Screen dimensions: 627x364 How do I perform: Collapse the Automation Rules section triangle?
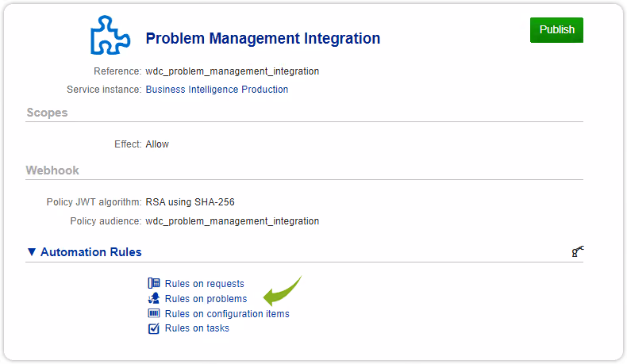click(32, 251)
